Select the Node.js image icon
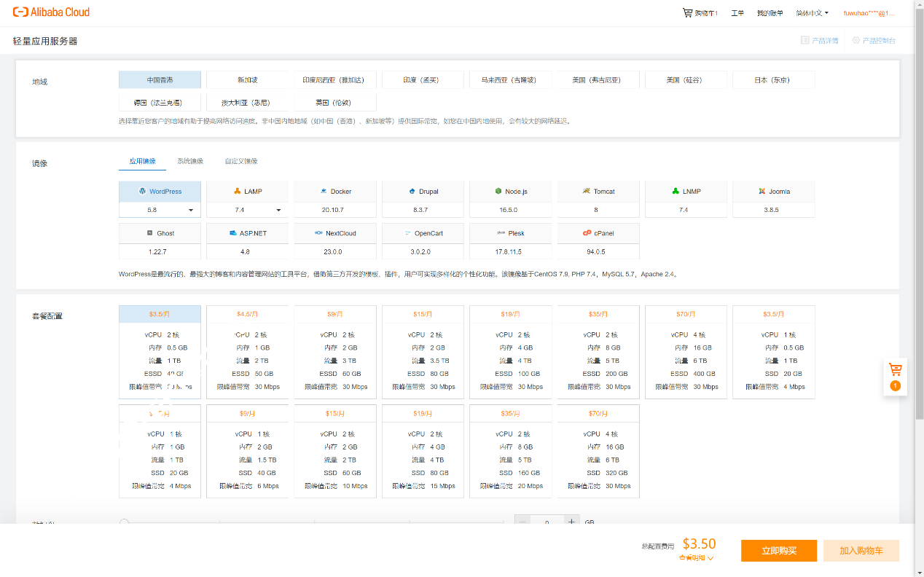The height and width of the screenshot is (577, 924). [x=498, y=191]
